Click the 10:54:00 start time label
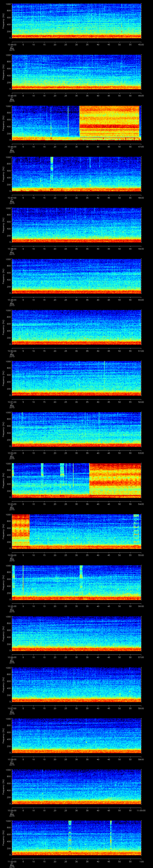 pos(12,555)
